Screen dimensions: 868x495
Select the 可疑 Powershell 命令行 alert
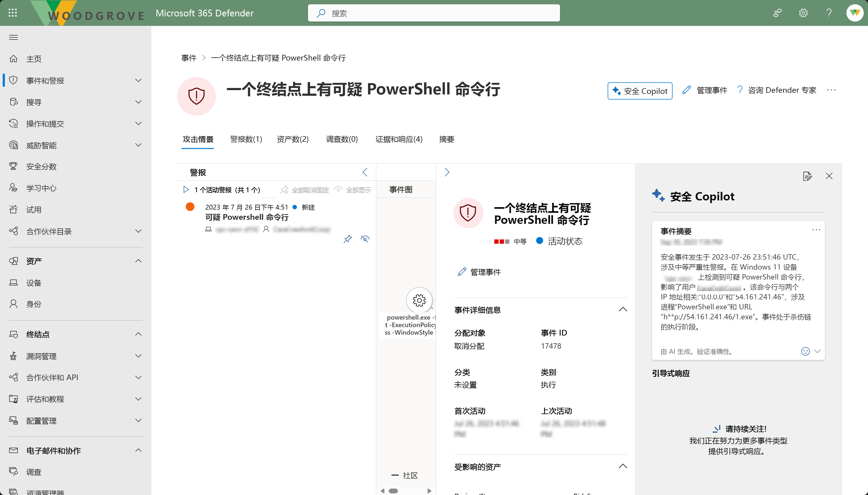(247, 217)
